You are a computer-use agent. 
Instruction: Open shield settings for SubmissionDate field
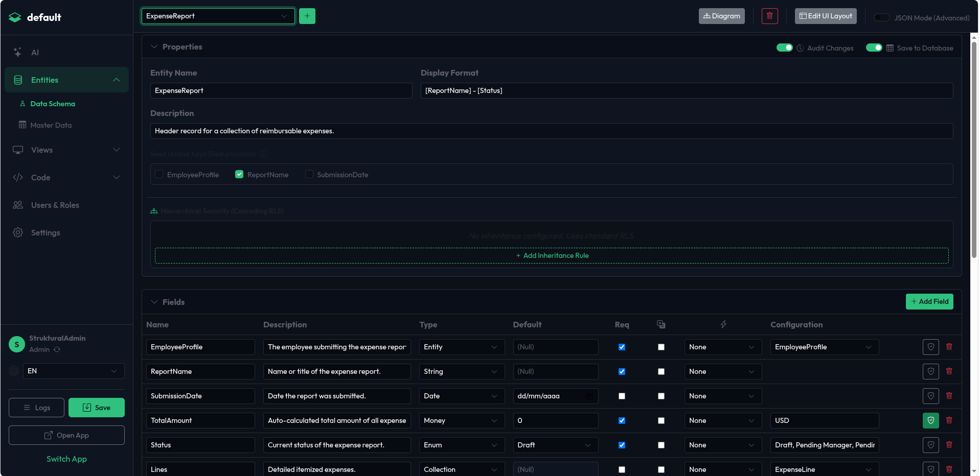[930, 396]
